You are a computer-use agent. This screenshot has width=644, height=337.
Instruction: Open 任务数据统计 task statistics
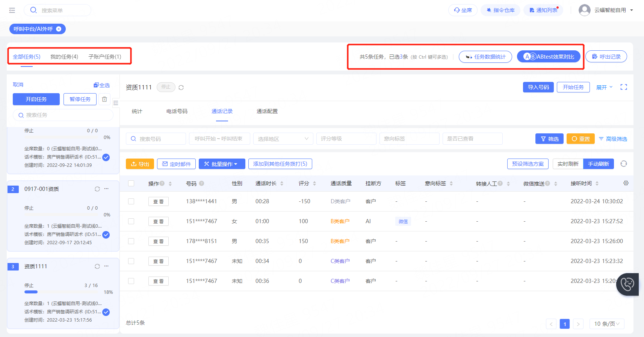485,57
